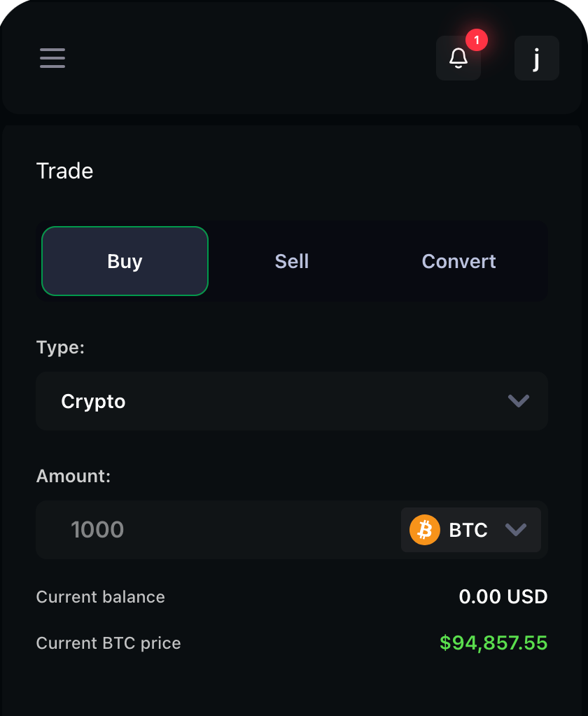
Task: Click the notification bell icon
Action: pyautogui.click(x=458, y=58)
